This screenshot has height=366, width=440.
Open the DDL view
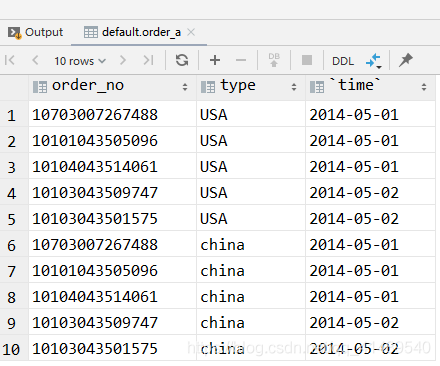point(343,61)
